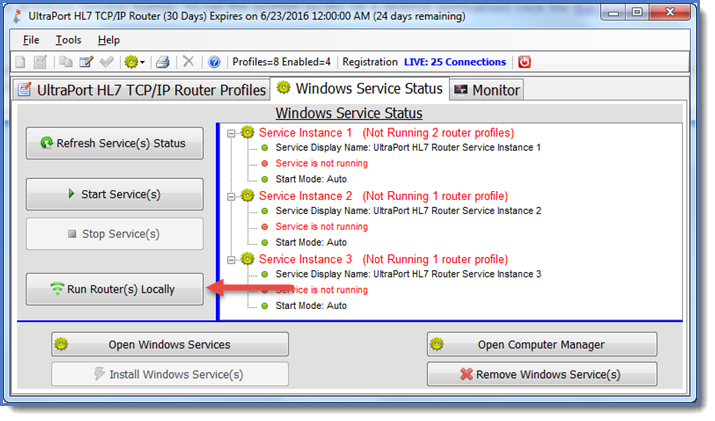715x421 pixels.
Task: Collapse the Service Instance 2 tree node
Action: [x=232, y=196]
